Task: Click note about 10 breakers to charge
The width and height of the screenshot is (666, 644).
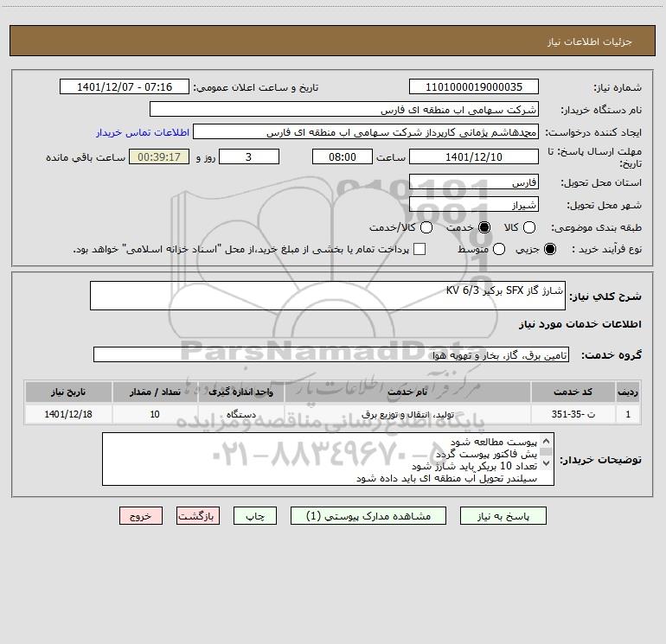Action: (x=474, y=466)
